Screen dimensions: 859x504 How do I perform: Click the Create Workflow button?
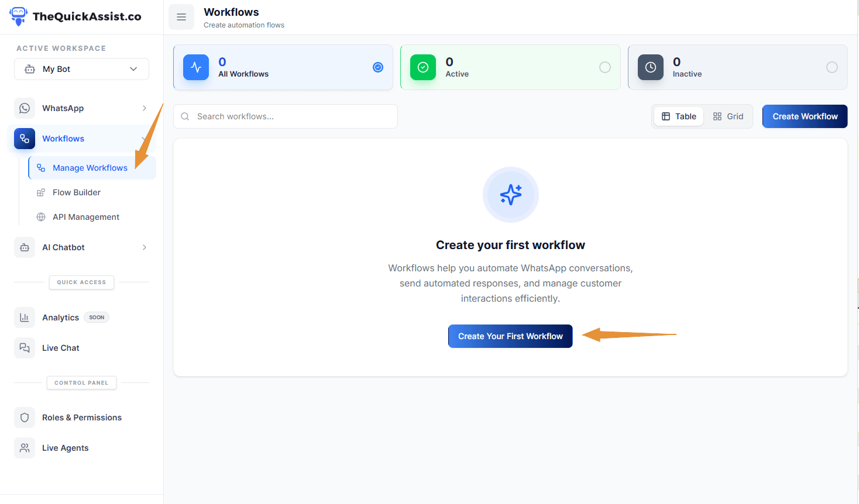pyautogui.click(x=805, y=116)
